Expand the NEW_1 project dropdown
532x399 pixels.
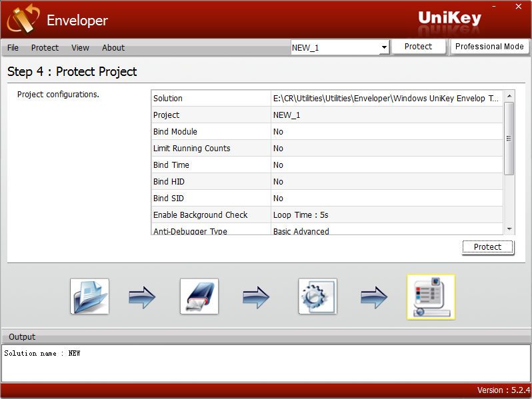coord(384,47)
